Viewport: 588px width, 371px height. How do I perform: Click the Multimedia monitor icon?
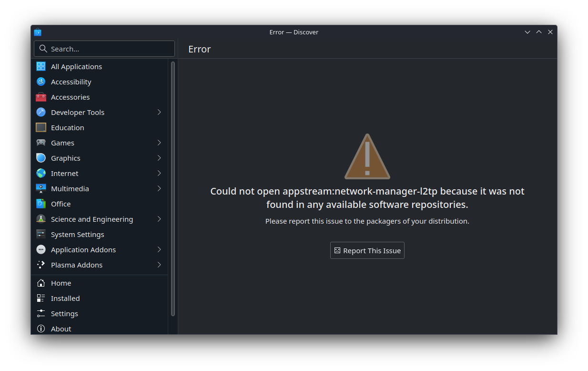click(x=41, y=188)
